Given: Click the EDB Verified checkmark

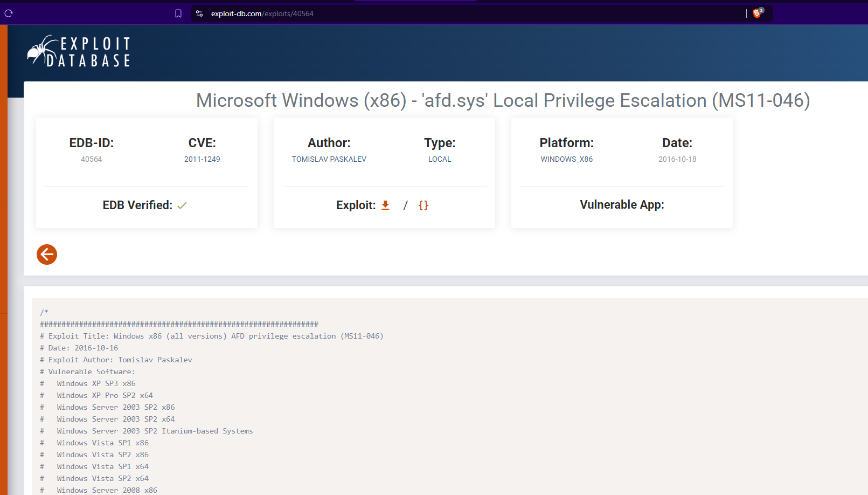Looking at the screenshot, I should (x=182, y=205).
